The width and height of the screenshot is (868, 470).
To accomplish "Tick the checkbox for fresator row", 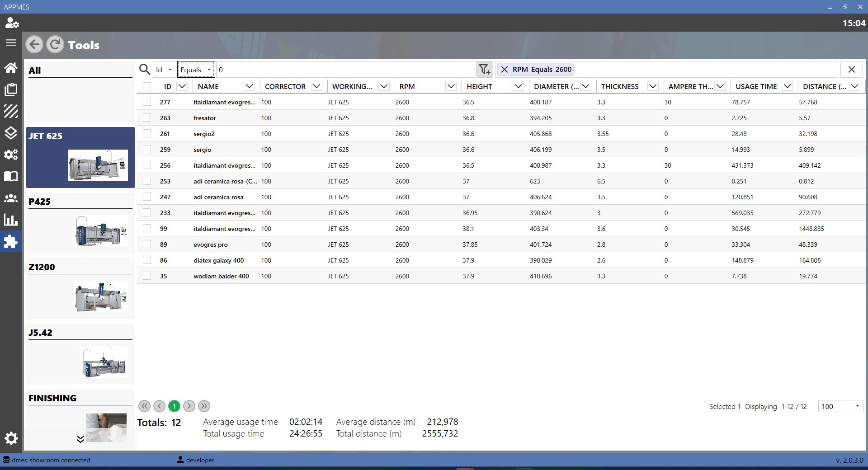I will pos(147,118).
